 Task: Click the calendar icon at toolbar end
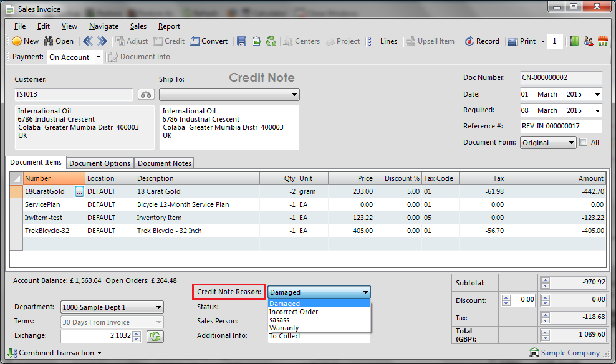pos(603,41)
